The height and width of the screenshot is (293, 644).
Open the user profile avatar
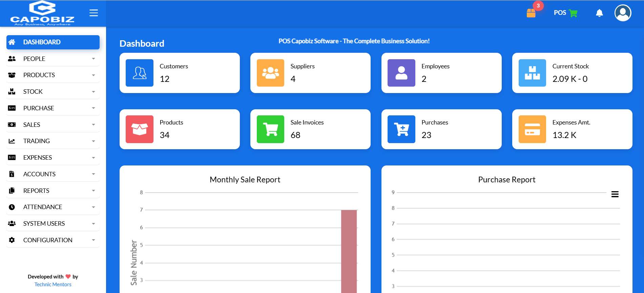tap(623, 13)
